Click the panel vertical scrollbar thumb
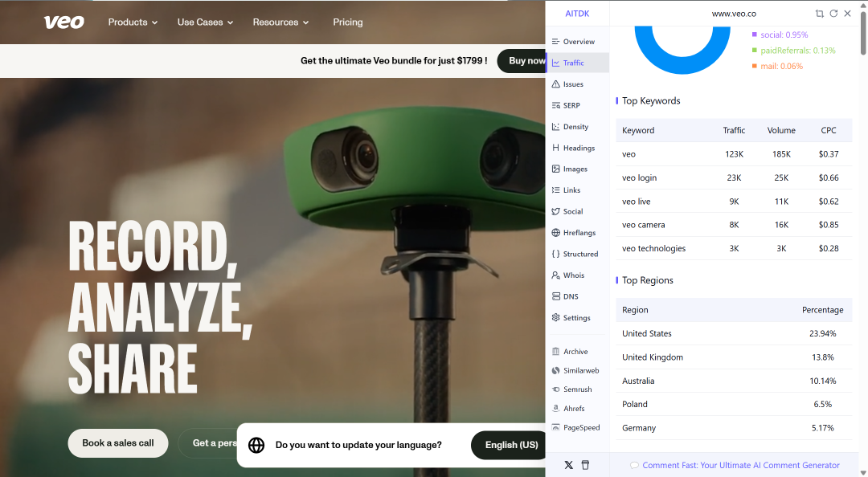The width and height of the screenshot is (868, 477). point(863,32)
